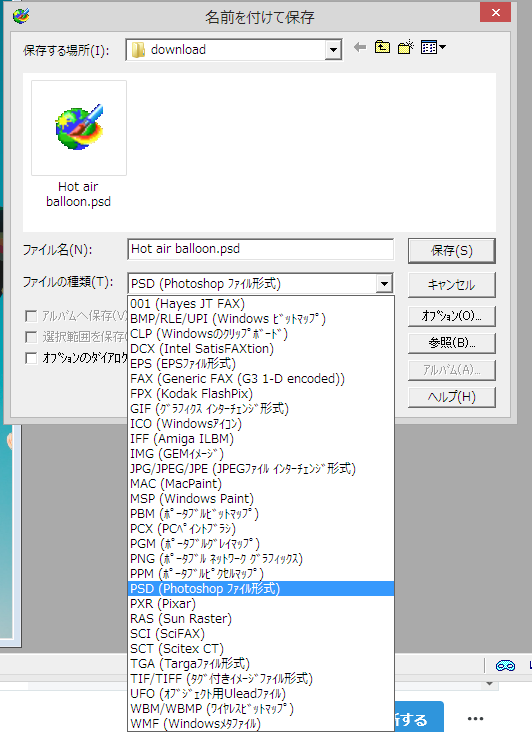Viewport: 532px width, 732px height.
Task: Select highlighted PSD (Photoshop) format
Action: pos(261,589)
